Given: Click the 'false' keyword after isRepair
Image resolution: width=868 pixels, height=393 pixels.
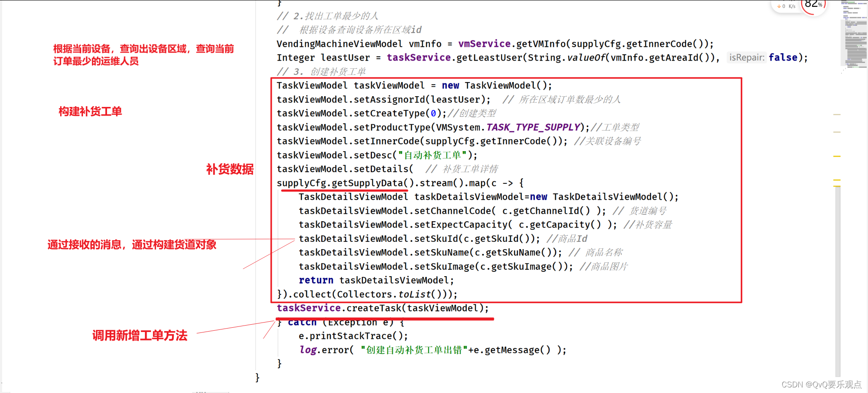Looking at the screenshot, I should point(783,58).
